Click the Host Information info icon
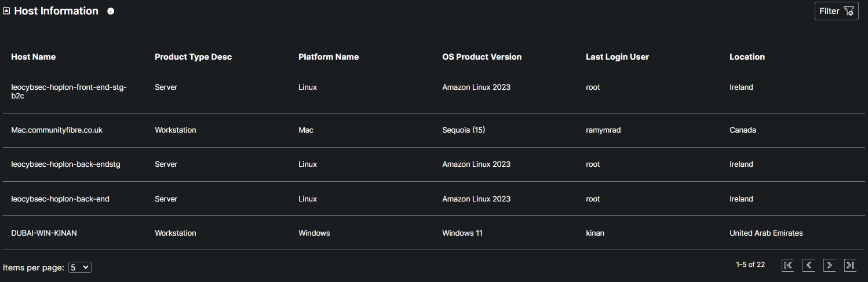 pyautogui.click(x=111, y=11)
